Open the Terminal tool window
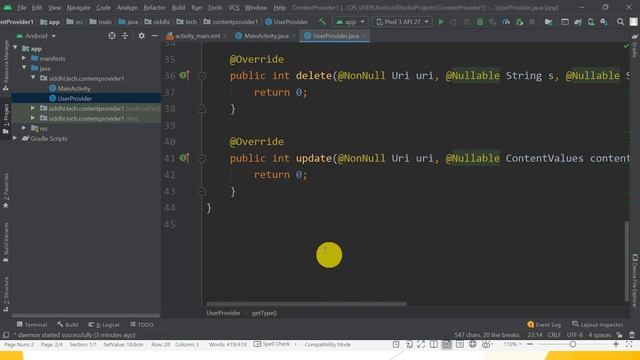640x360 pixels. click(x=32, y=324)
